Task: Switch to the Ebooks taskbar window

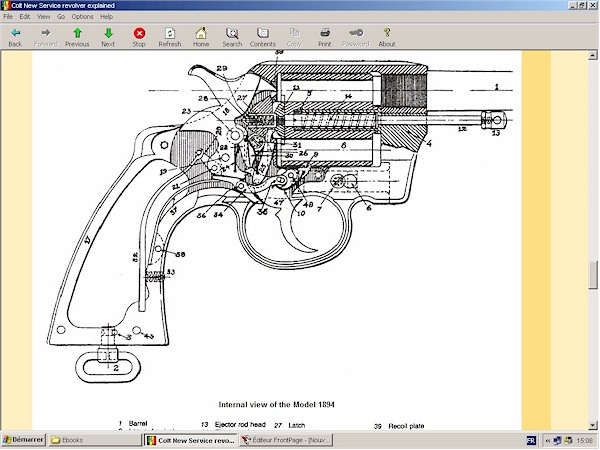Action: (95, 440)
